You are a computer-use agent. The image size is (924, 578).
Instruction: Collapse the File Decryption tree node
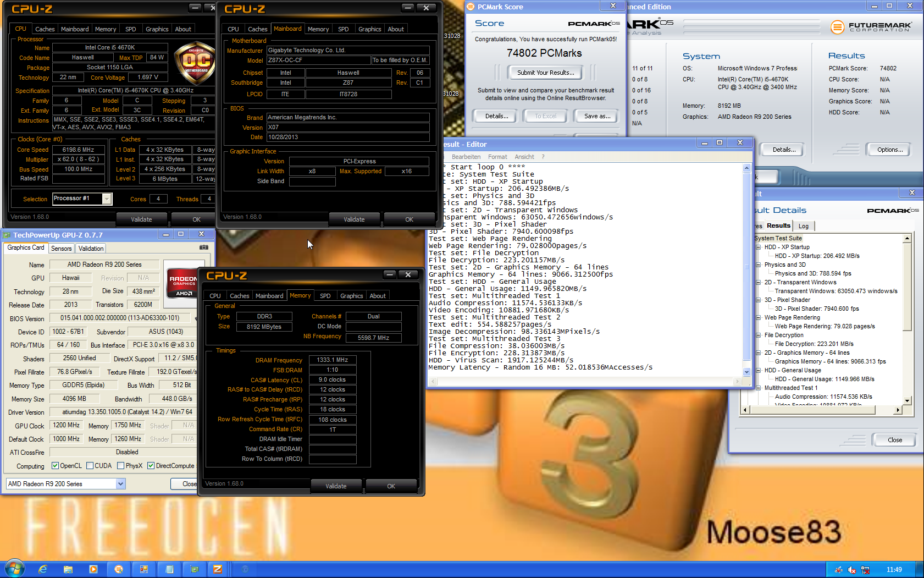[759, 335]
